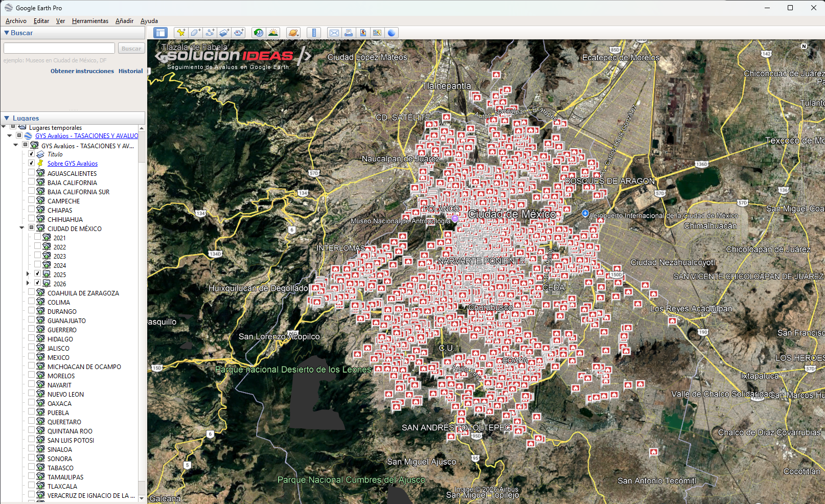Open the Ver menu

click(60, 21)
